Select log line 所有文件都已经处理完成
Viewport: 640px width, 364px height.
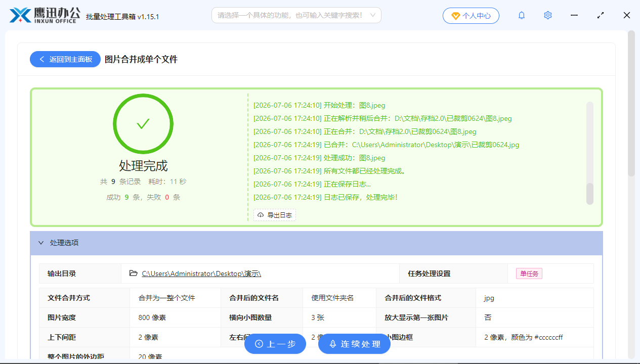(329, 171)
